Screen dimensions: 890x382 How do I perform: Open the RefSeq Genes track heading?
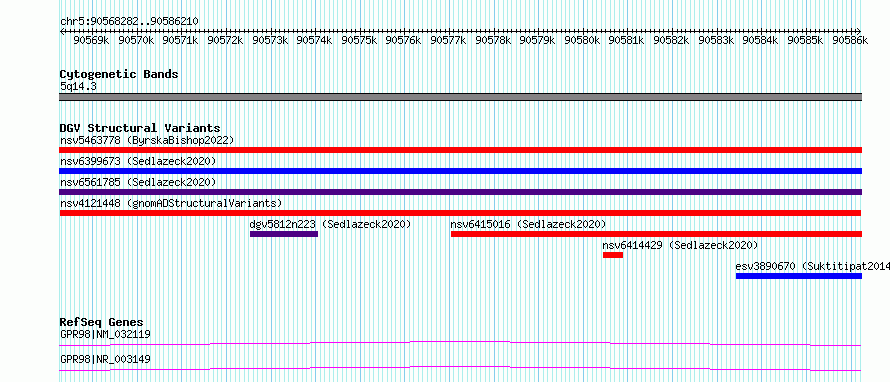[x=102, y=322]
